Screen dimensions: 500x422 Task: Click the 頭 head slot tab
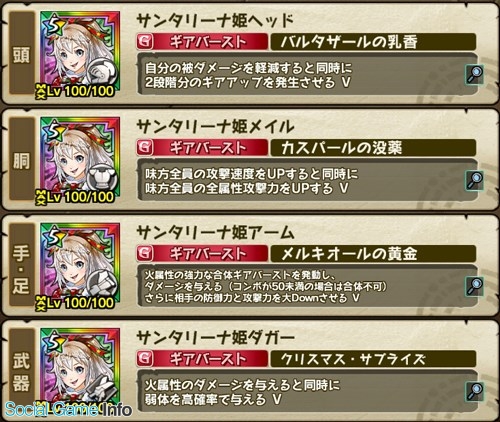[x=22, y=53]
